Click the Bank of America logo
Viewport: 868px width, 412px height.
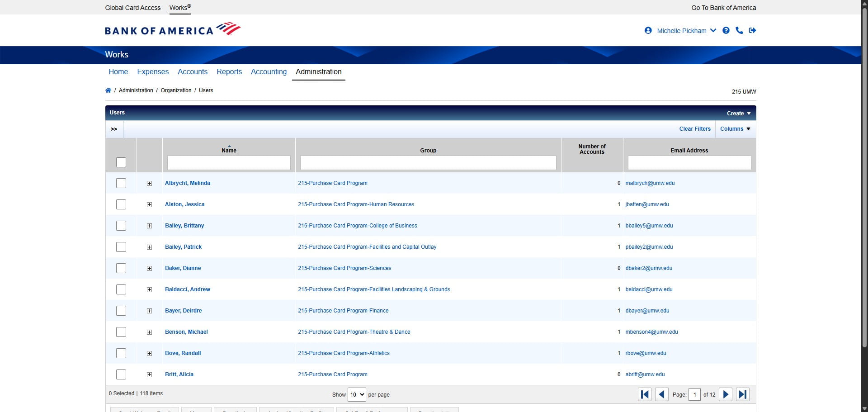point(173,29)
